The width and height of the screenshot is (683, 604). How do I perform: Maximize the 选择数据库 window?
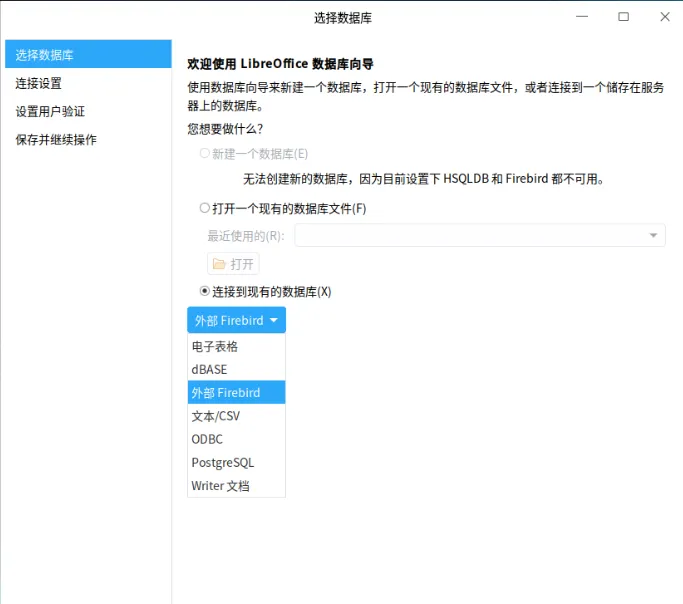[623, 17]
